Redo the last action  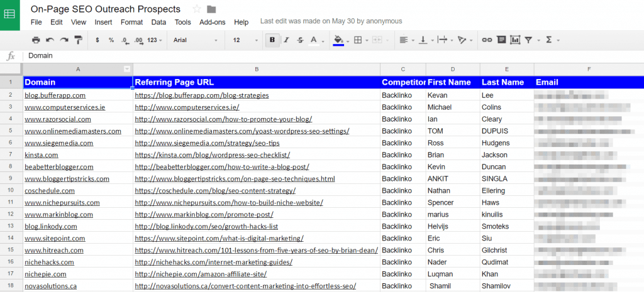click(64, 40)
